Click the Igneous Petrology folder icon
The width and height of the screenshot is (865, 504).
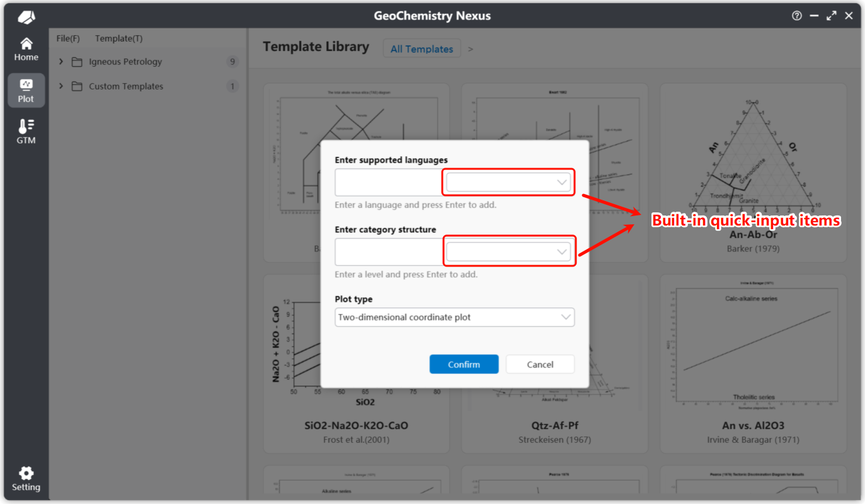click(x=77, y=62)
